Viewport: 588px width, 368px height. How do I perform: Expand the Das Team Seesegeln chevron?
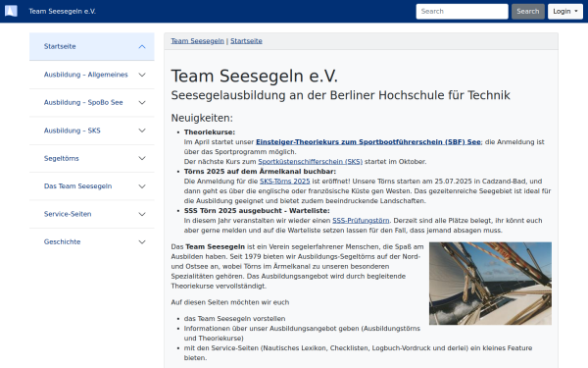(x=142, y=186)
